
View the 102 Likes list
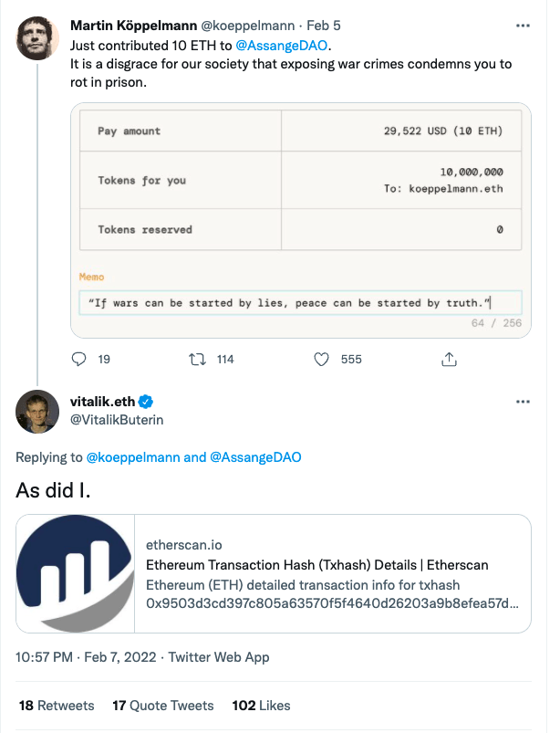click(261, 706)
